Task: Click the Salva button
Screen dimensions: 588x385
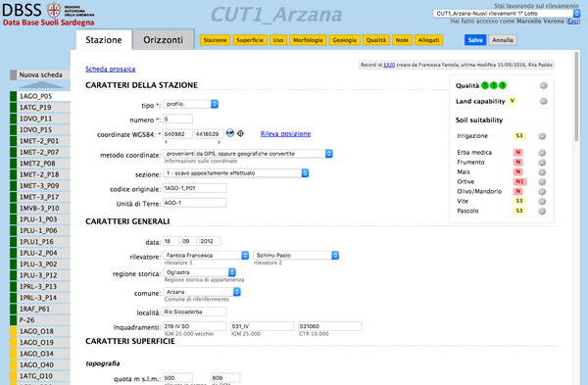Action: 475,40
